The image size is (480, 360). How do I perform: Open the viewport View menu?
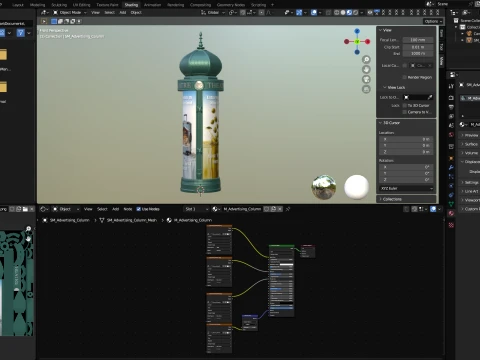click(95, 12)
